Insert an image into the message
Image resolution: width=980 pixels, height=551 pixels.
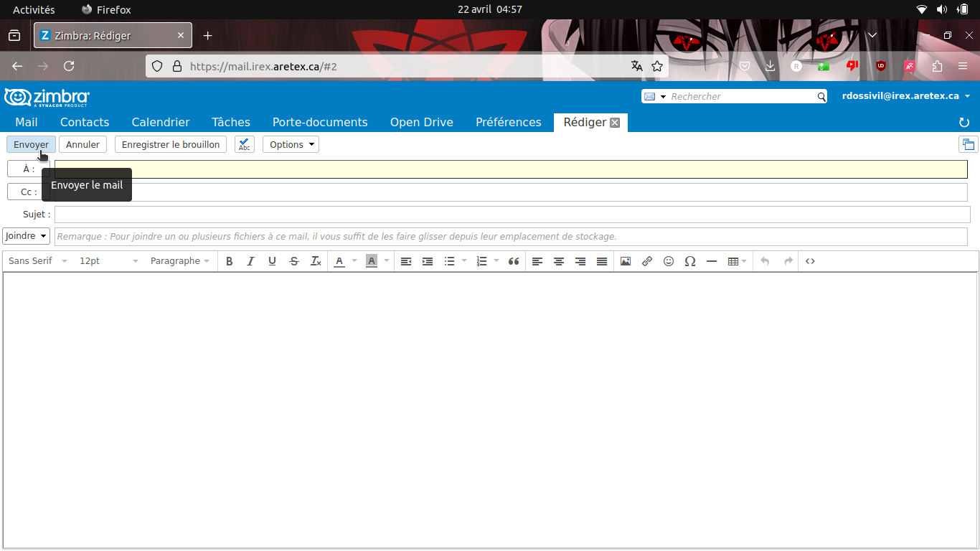626,261
